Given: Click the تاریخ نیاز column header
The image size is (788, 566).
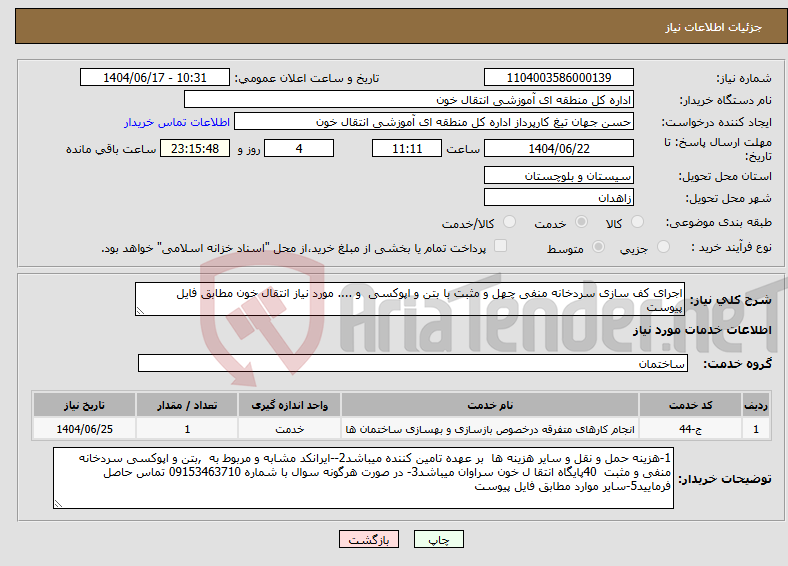Looking at the screenshot, I should 84,405.
